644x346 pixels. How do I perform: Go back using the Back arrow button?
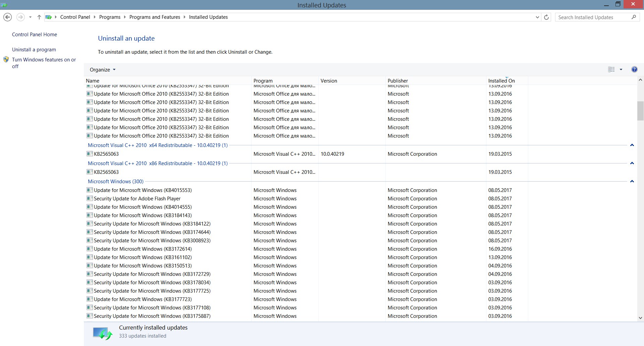pyautogui.click(x=7, y=17)
